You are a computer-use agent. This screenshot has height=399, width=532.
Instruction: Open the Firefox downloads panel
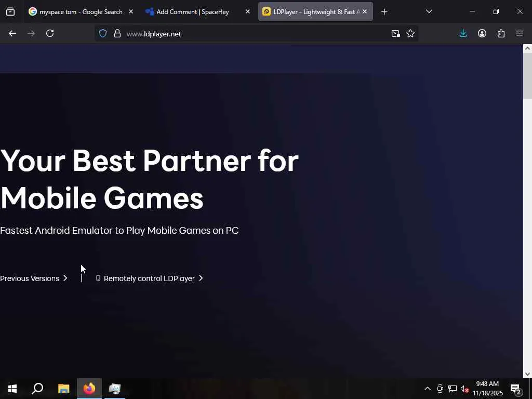463,33
